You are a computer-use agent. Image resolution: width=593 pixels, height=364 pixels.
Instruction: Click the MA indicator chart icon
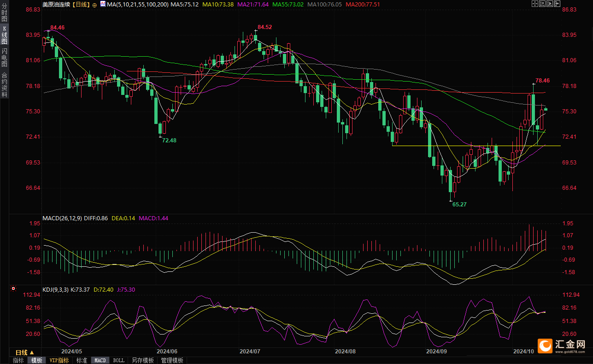pos(103,4)
